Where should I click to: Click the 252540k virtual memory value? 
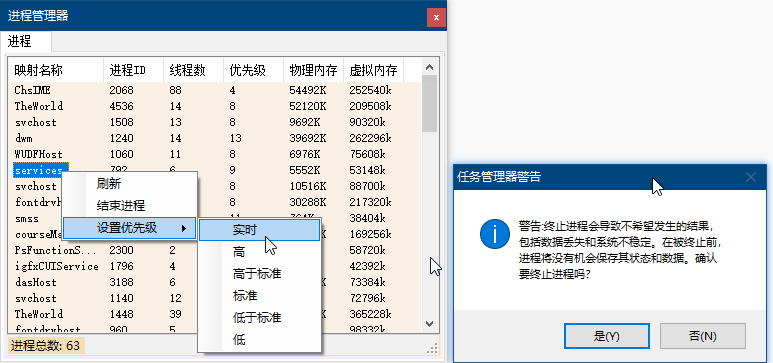(x=370, y=90)
